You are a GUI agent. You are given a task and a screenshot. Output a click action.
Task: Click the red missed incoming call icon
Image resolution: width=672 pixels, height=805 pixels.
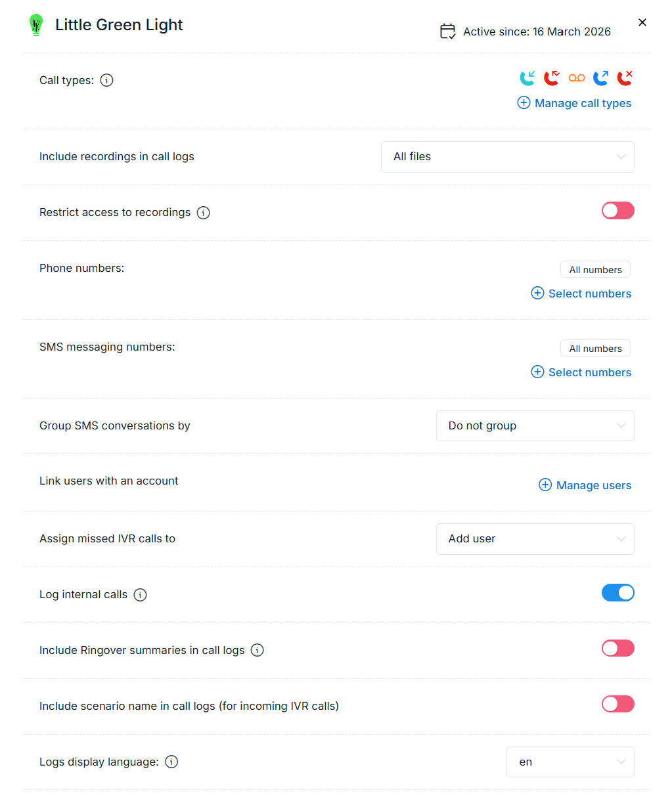click(x=552, y=78)
